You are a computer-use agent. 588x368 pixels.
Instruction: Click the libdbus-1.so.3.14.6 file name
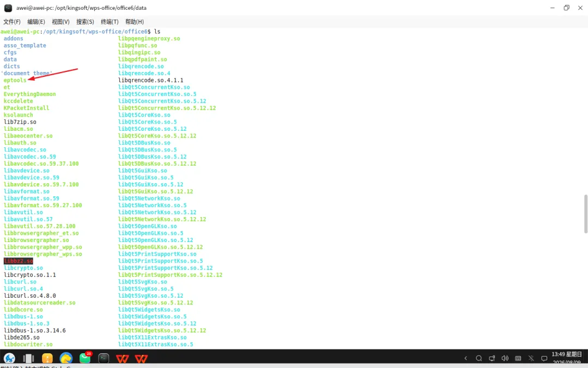pos(34,330)
